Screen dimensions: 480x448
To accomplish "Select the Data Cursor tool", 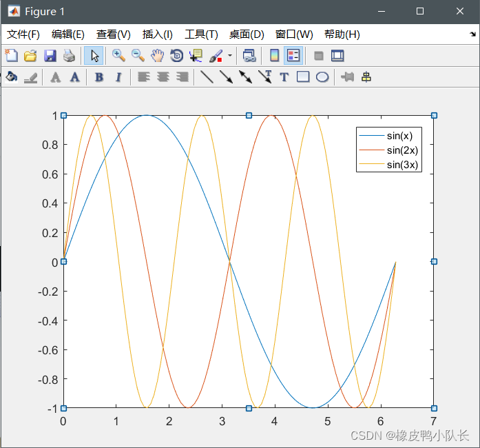I will tap(196, 56).
